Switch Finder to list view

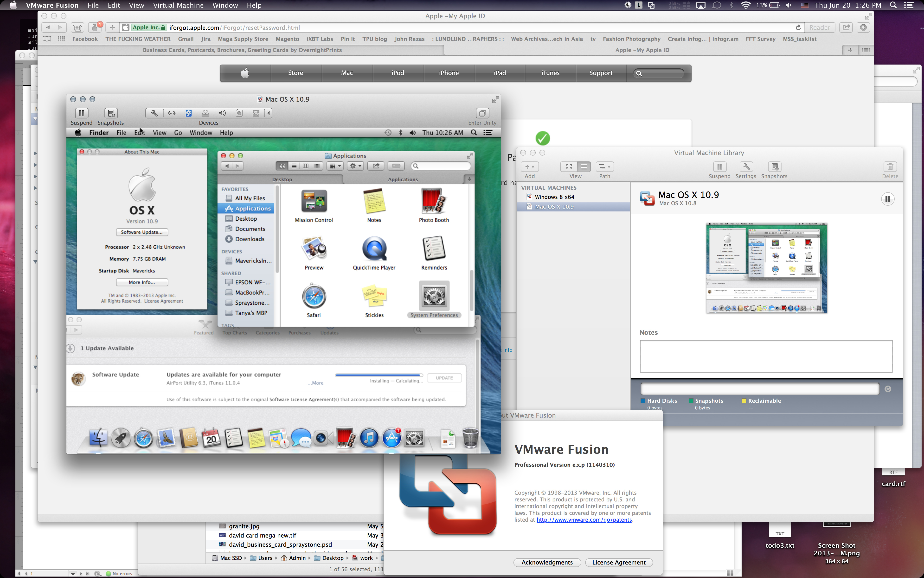pyautogui.click(x=294, y=166)
